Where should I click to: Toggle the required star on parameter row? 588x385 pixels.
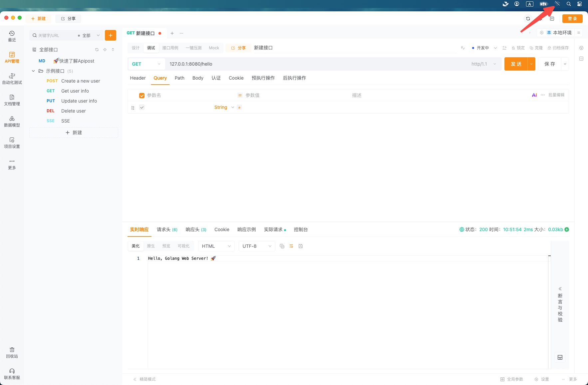pos(239,108)
